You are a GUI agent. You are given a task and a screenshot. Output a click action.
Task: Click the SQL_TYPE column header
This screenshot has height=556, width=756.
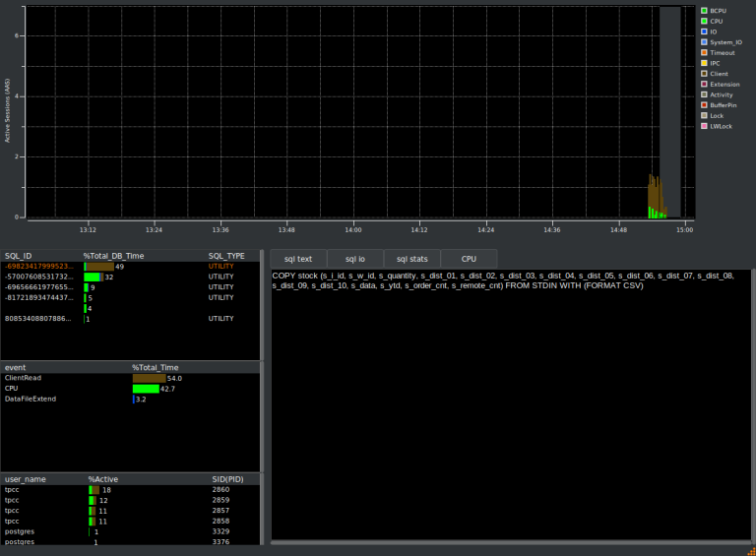(225, 256)
